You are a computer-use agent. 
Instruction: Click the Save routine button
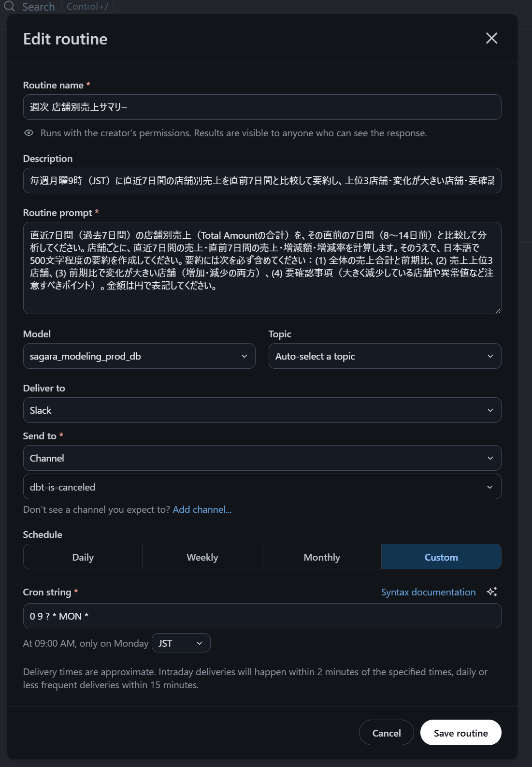(x=460, y=733)
